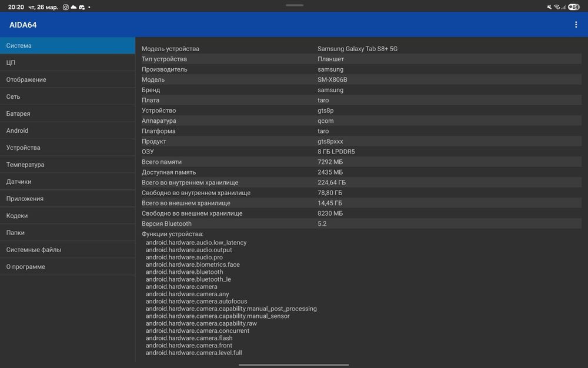Select the gts8pxxx product value
The image size is (588, 368).
[x=330, y=141]
